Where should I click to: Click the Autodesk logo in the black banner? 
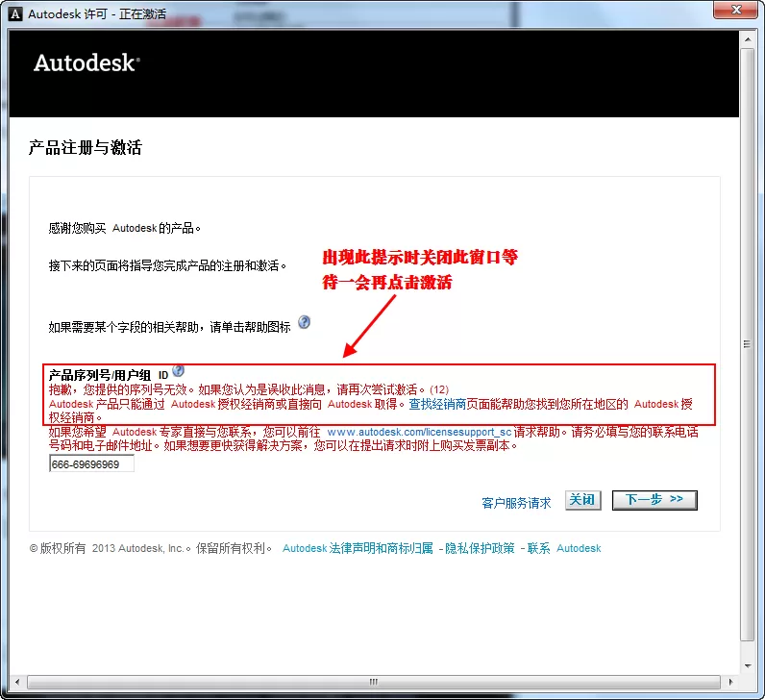[86, 62]
